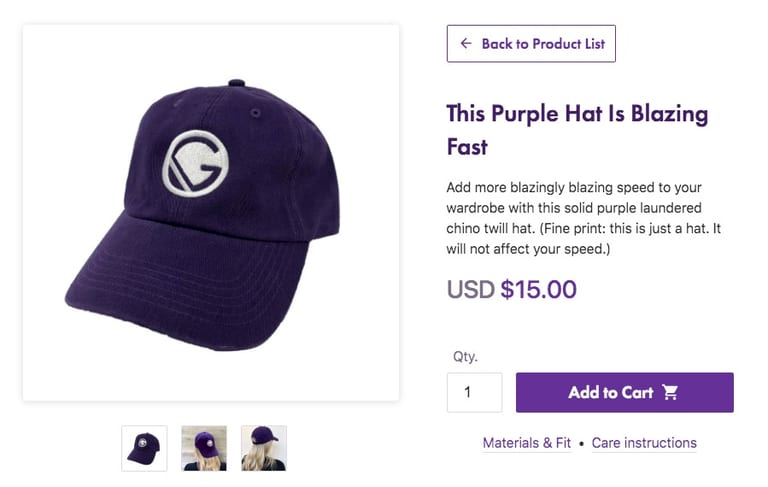Screen dimensions: 768x487
Task: Focus the quantity input field
Action: [x=474, y=392]
